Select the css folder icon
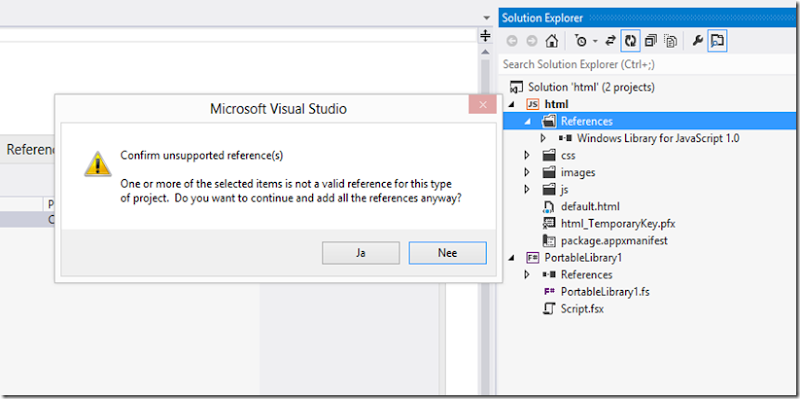The width and height of the screenshot is (800, 399). click(x=549, y=156)
